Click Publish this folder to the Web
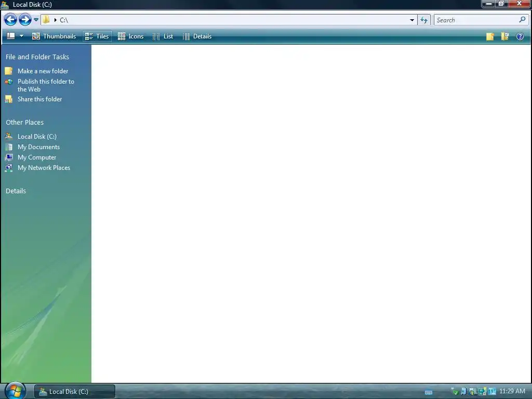The height and width of the screenshot is (399, 532). pos(46,85)
